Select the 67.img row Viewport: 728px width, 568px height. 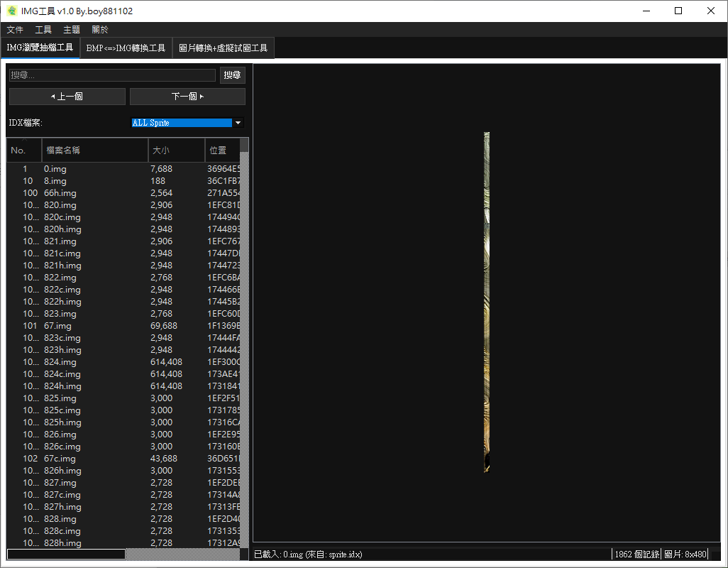tap(124, 326)
